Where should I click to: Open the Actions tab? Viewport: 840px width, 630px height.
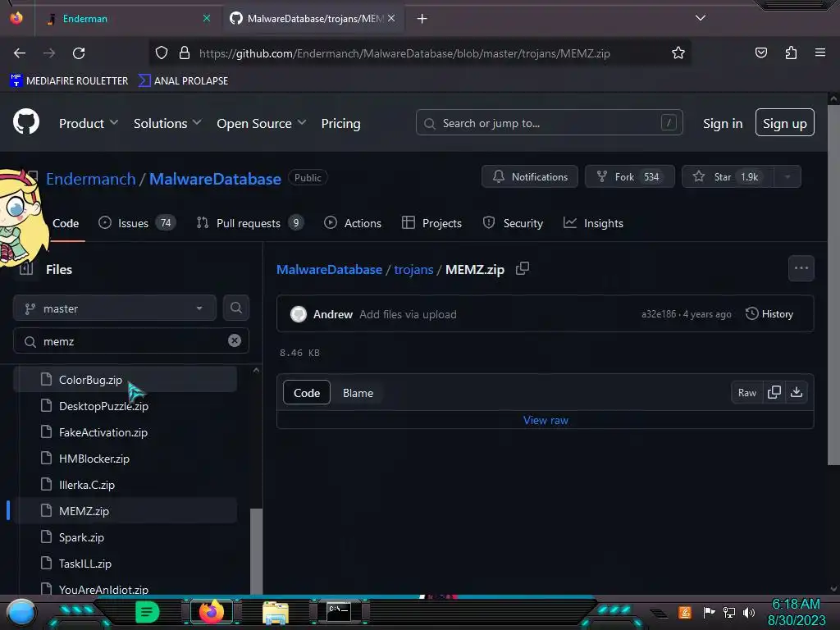pyautogui.click(x=353, y=223)
